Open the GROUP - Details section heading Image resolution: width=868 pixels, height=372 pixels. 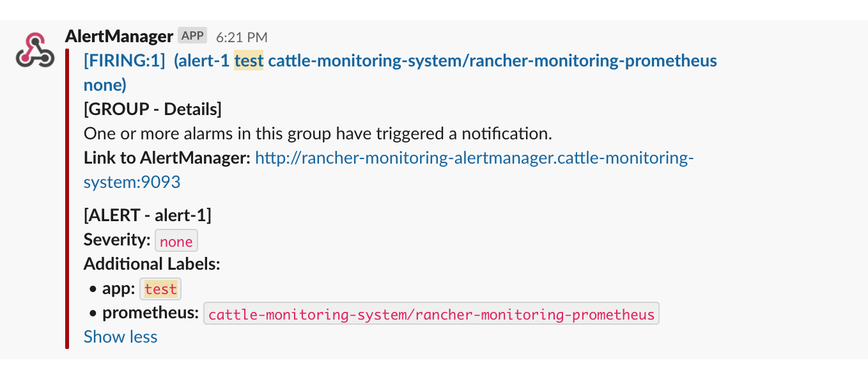(152, 109)
